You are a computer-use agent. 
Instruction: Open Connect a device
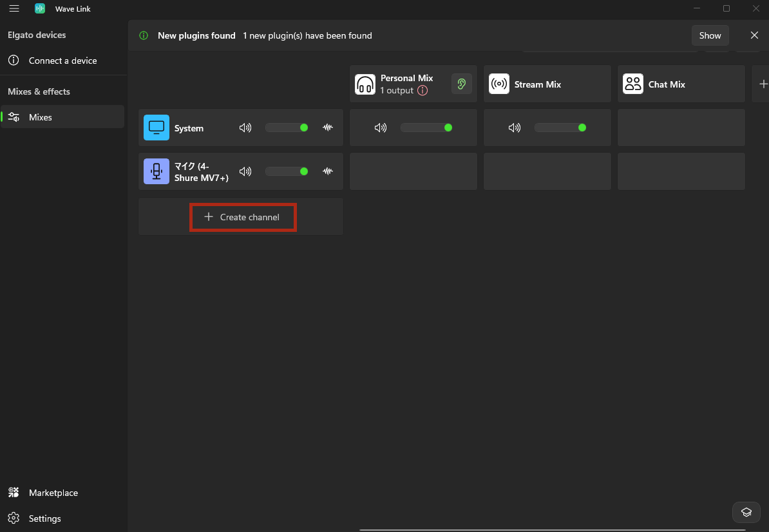pyautogui.click(x=62, y=61)
